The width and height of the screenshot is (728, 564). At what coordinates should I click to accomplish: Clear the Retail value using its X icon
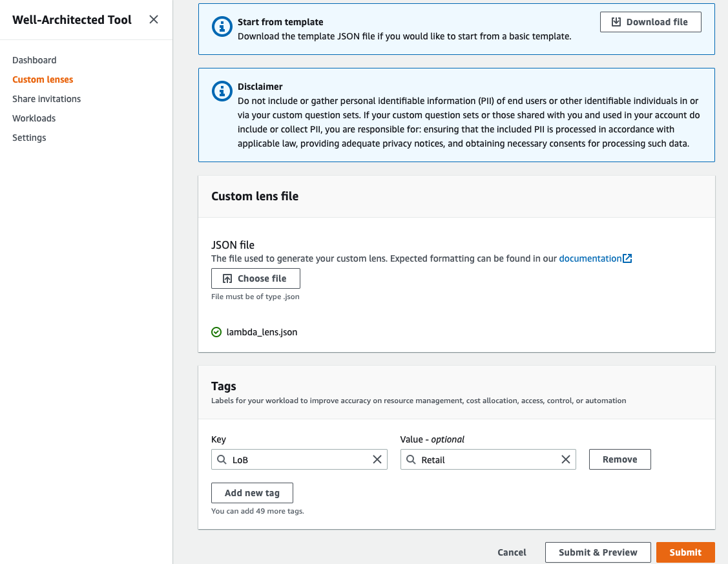tap(566, 459)
